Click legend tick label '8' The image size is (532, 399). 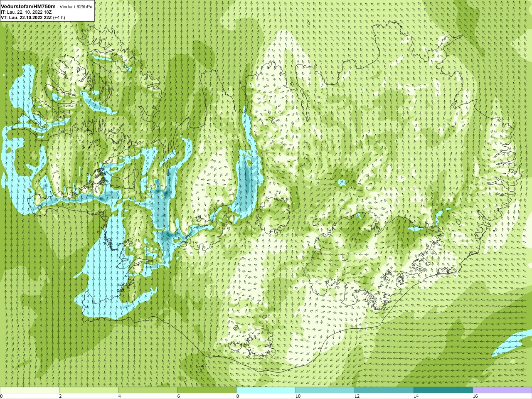click(x=238, y=396)
